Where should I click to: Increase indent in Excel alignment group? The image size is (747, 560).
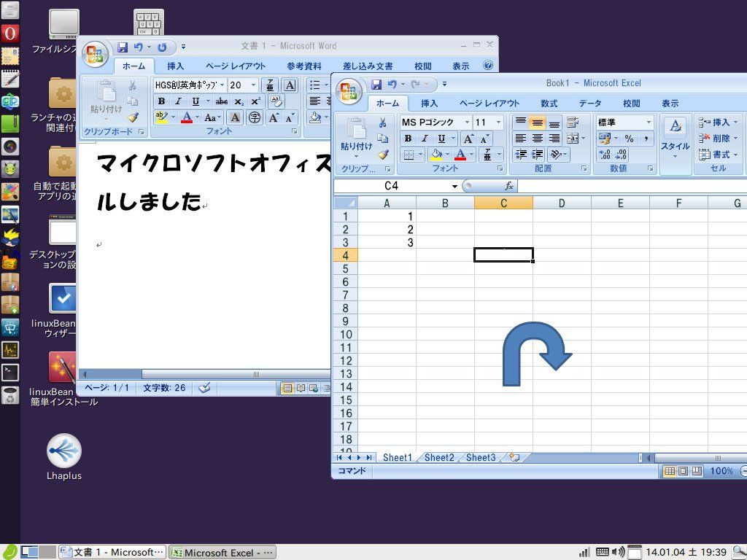538,155
